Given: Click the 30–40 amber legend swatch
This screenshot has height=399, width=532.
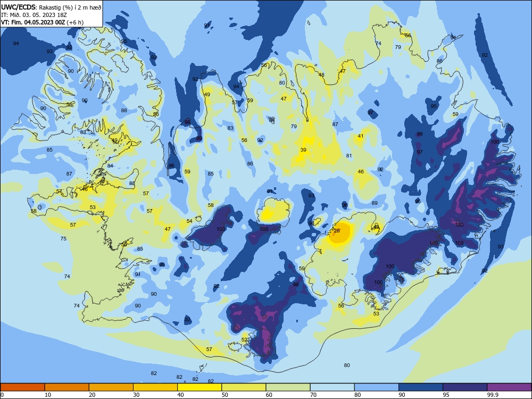Looking at the screenshot, I should pos(155,387).
